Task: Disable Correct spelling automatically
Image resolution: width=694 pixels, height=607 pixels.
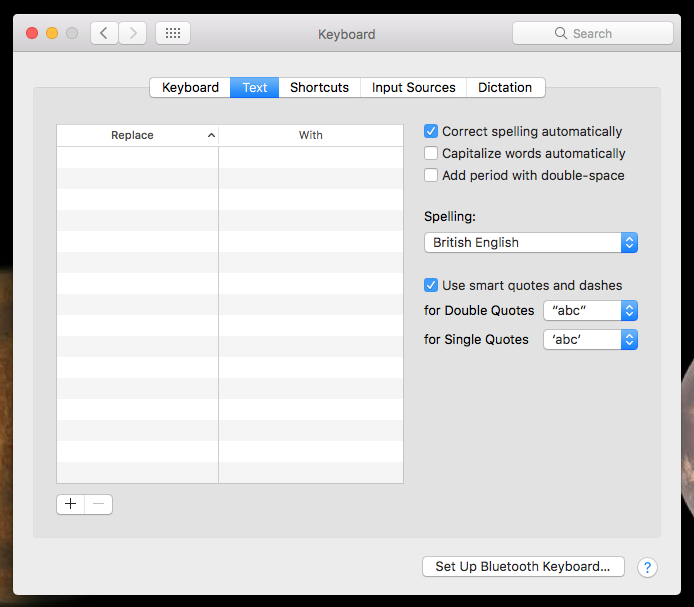Action: tap(431, 131)
